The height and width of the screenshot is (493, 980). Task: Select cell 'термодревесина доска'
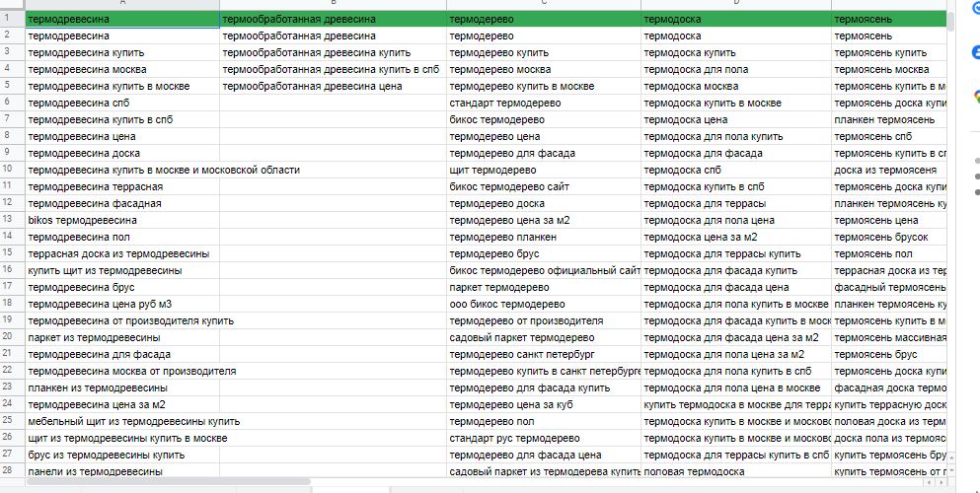[122, 154]
